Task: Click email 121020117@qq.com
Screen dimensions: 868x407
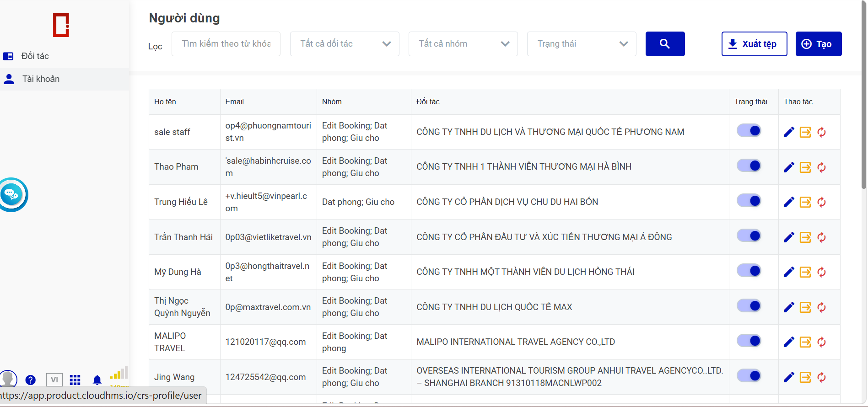Action: tap(265, 342)
